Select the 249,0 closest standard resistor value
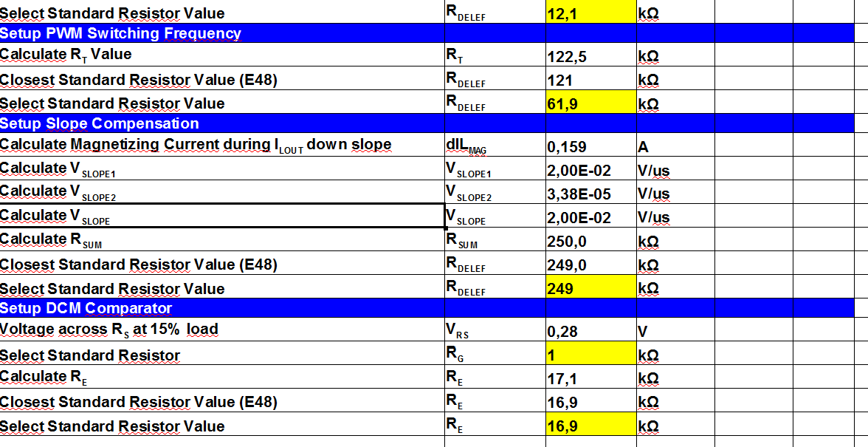868x447 pixels. (590, 264)
